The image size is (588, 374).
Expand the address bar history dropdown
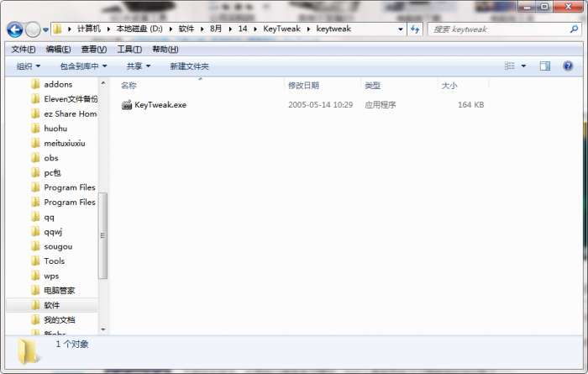click(401, 29)
